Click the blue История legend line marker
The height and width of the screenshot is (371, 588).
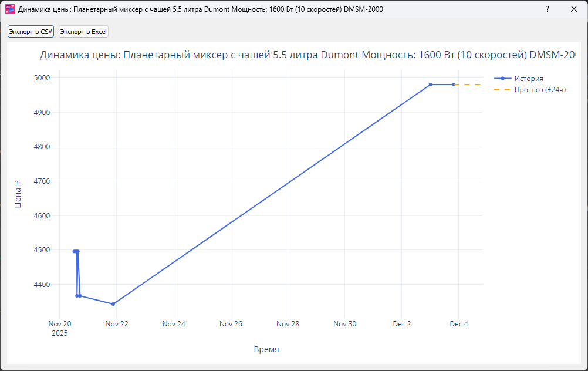[x=503, y=78]
